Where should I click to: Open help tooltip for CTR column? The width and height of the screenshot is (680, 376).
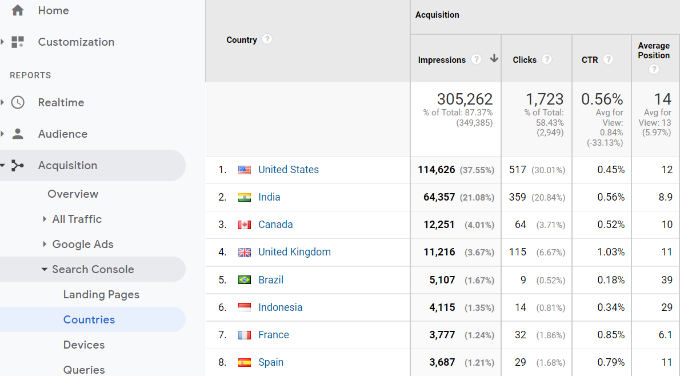click(608, 59)
